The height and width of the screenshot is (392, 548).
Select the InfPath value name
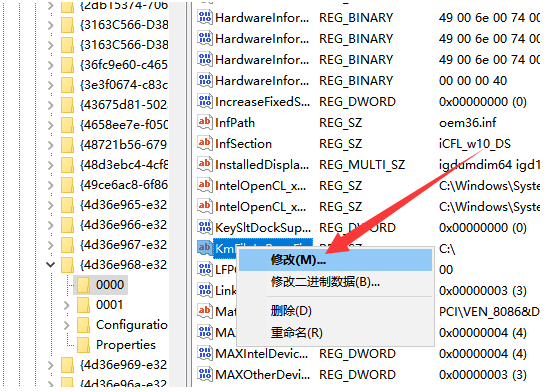coord(235,123)
